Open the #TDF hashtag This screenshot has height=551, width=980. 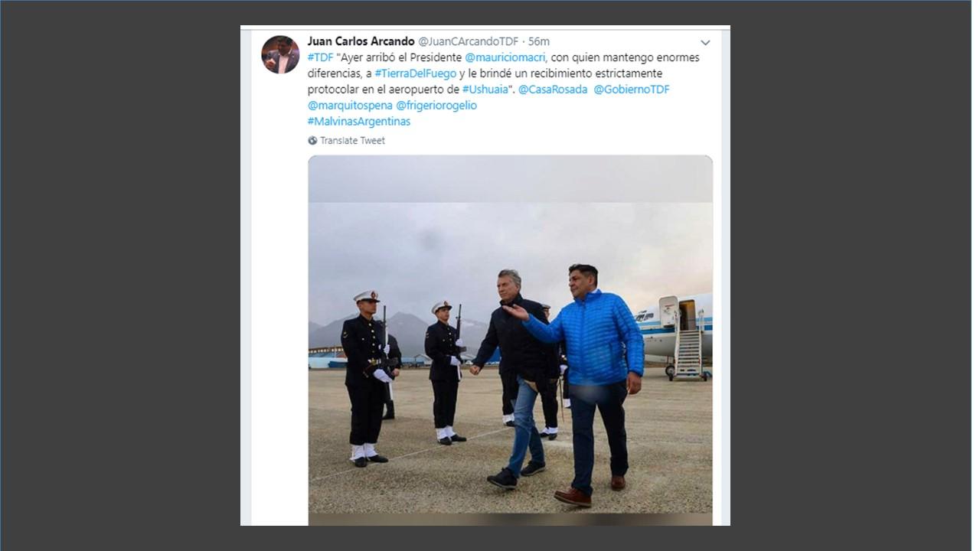point(320,57)
